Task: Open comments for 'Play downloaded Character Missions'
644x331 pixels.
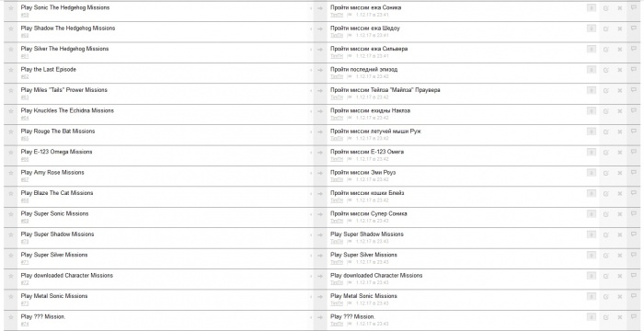Action: pyautogui.click(x=633, y=276)
